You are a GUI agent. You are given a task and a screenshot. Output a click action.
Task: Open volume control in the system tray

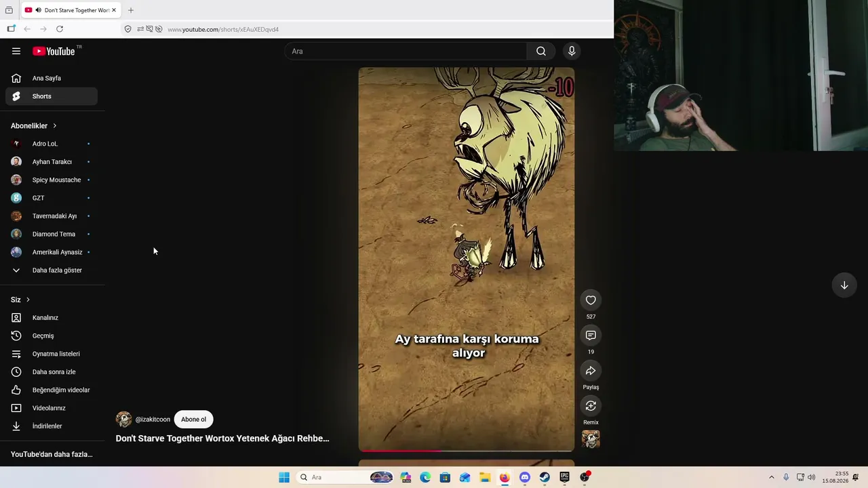812,477
